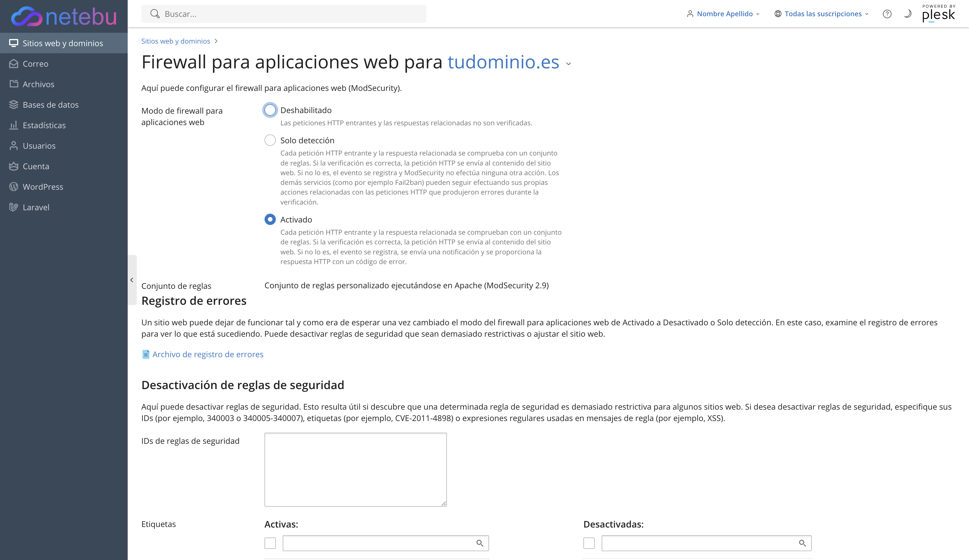Click the 'Conjunto de reglas' label
Viewport: 969px width, 560px height.
(176, 286)
